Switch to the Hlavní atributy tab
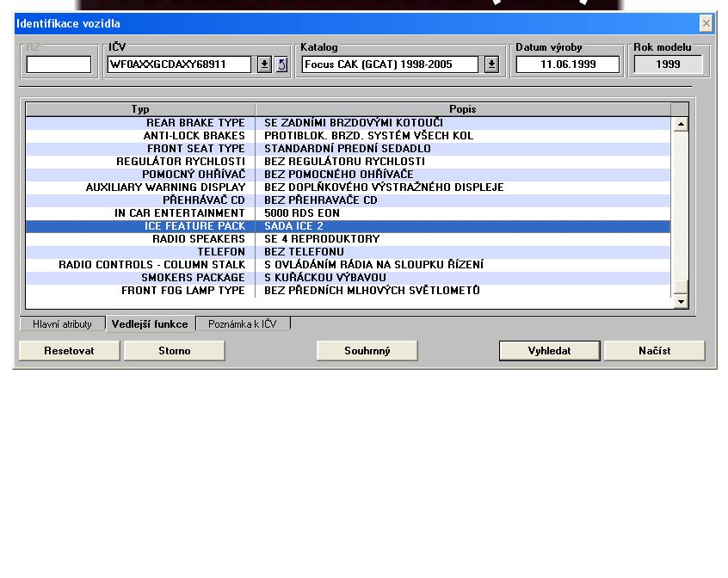The image size is (728, 578). coord(62,324)
